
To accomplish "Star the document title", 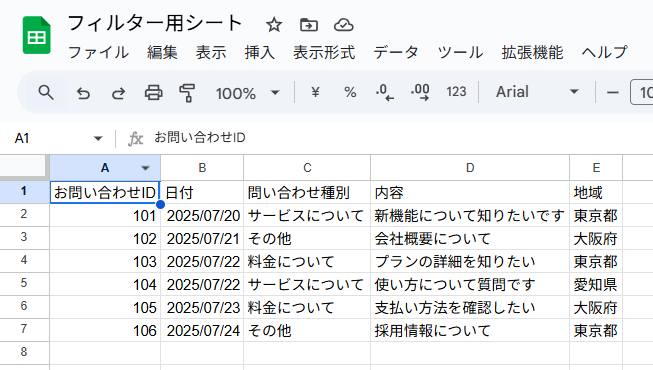I will [x=274, y=25].
